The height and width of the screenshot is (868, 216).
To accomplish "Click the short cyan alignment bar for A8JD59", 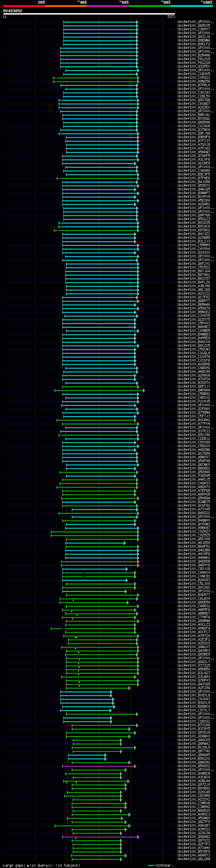I will coord(96,543).
